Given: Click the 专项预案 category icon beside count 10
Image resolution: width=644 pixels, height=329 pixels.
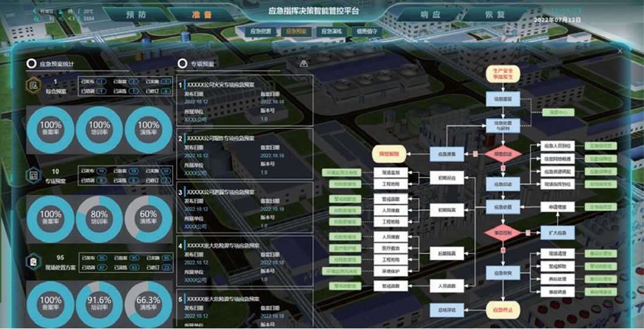Looking at the screenshot, I should (x=34, y=175).
